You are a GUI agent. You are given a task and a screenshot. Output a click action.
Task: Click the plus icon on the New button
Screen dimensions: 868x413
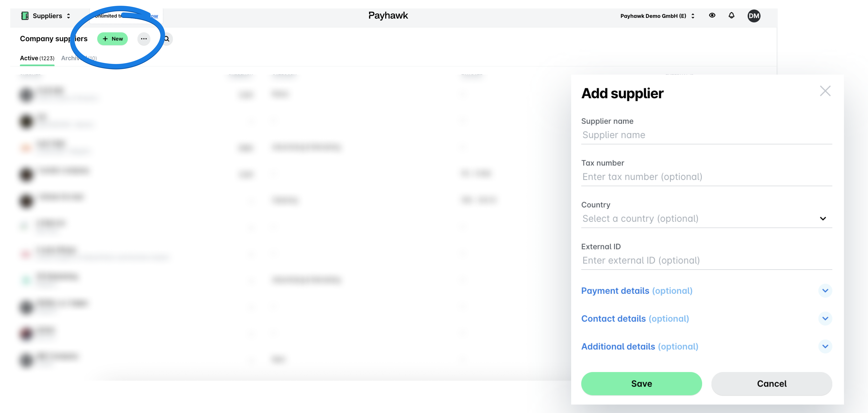click(105, 39)
